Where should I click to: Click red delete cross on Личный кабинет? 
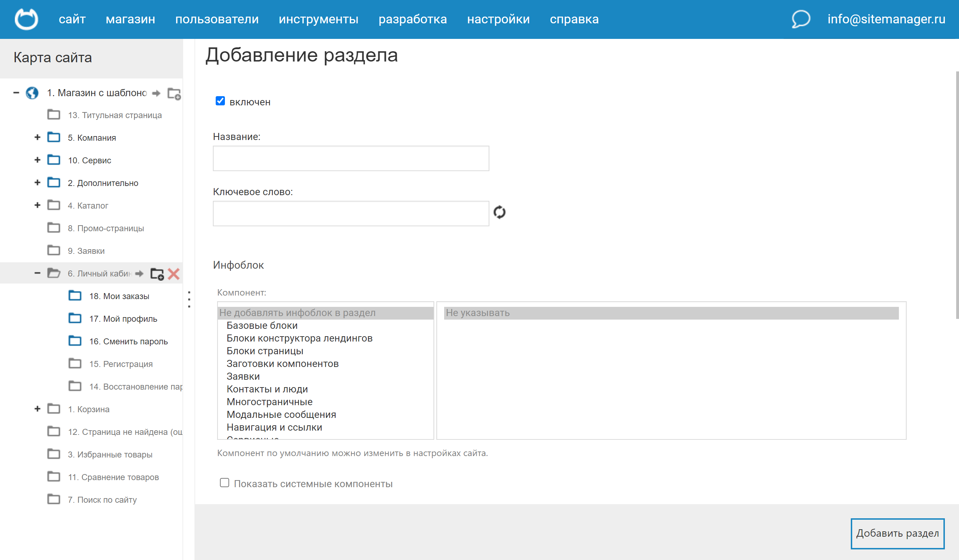point(174,274)
